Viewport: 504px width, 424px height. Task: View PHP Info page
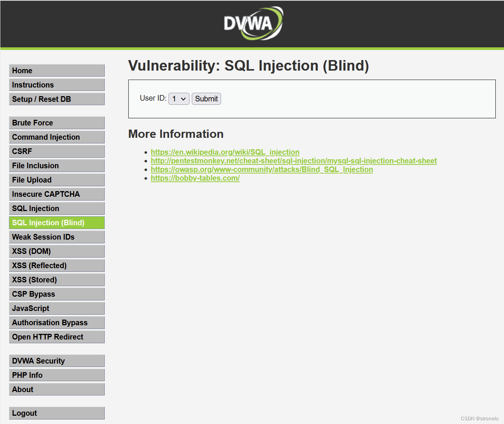tap(57, 375)
